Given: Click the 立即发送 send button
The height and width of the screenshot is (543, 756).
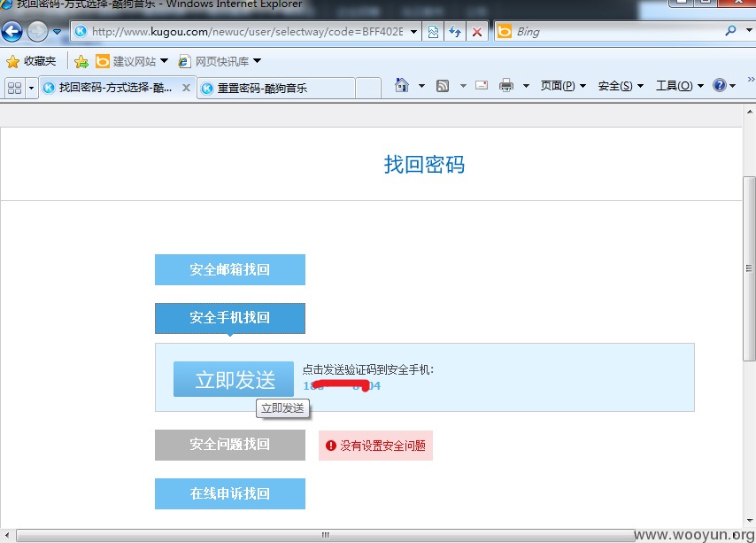Looking at the screenshot, I should click(234, 379).
